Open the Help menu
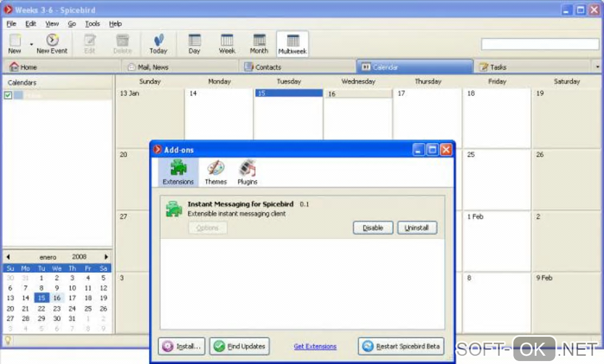The height and width of the screenshot is (364, 604). click(115, 24)
